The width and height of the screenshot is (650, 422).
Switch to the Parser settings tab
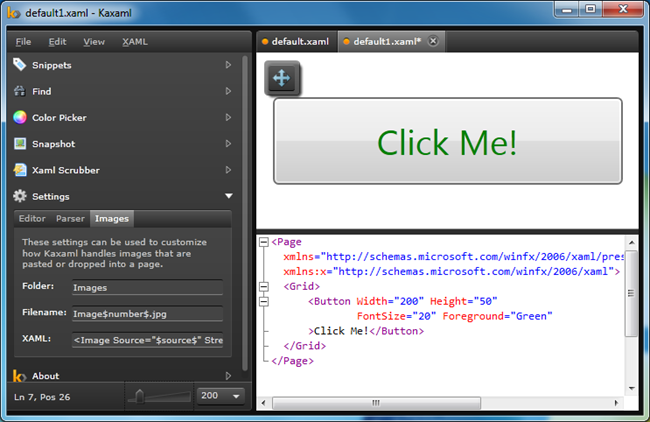(x=70, y=218)
